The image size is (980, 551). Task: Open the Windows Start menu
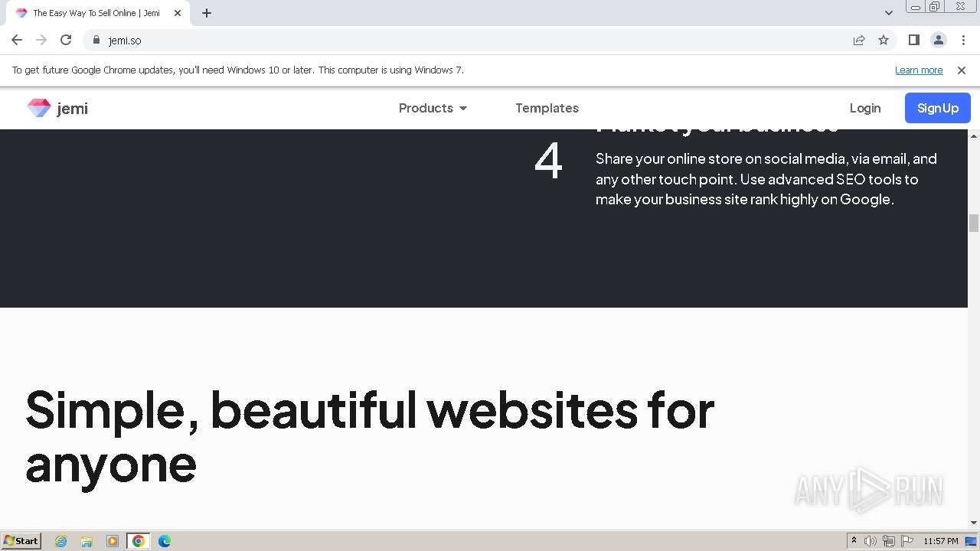[x=21, y=541]
